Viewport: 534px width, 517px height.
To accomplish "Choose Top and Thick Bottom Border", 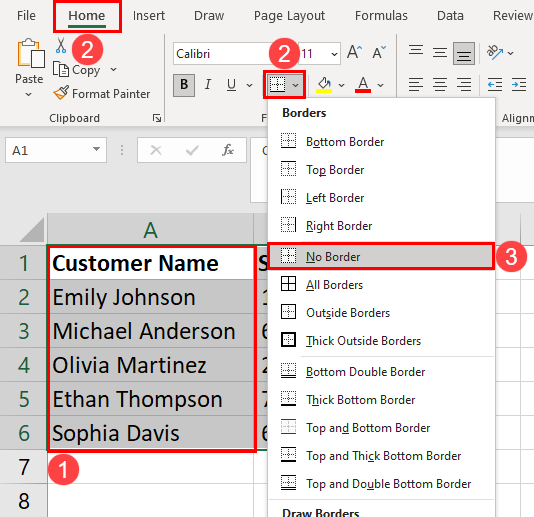I will pyautogui.click(x=381, y=456).
